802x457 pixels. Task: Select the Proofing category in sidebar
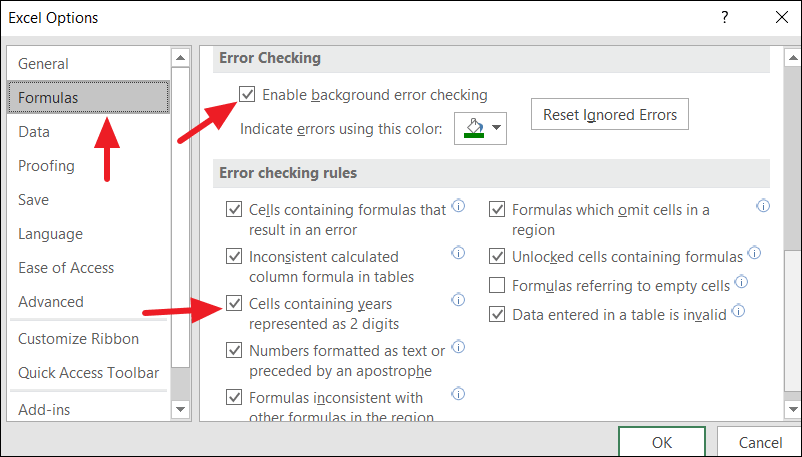tap(46, 166)
